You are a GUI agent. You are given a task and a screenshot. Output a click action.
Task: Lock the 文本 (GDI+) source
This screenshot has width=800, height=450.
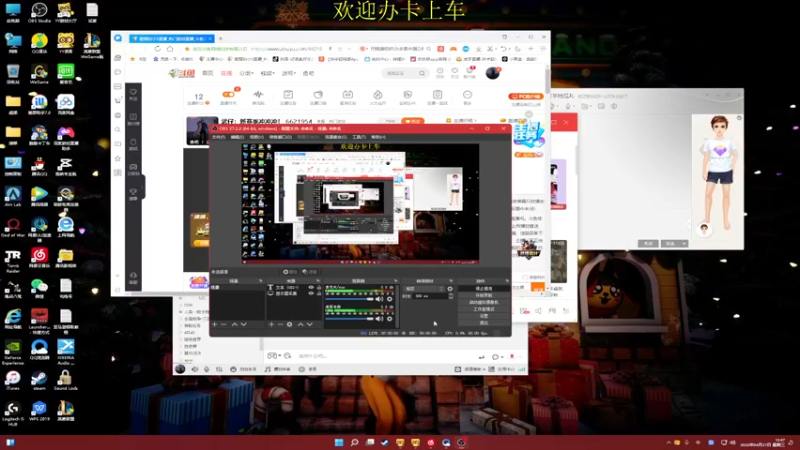(x=319, y=288)
